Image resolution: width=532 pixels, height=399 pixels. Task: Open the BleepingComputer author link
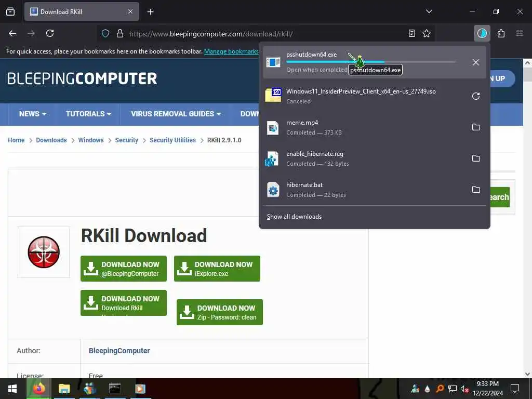(119, 351)
